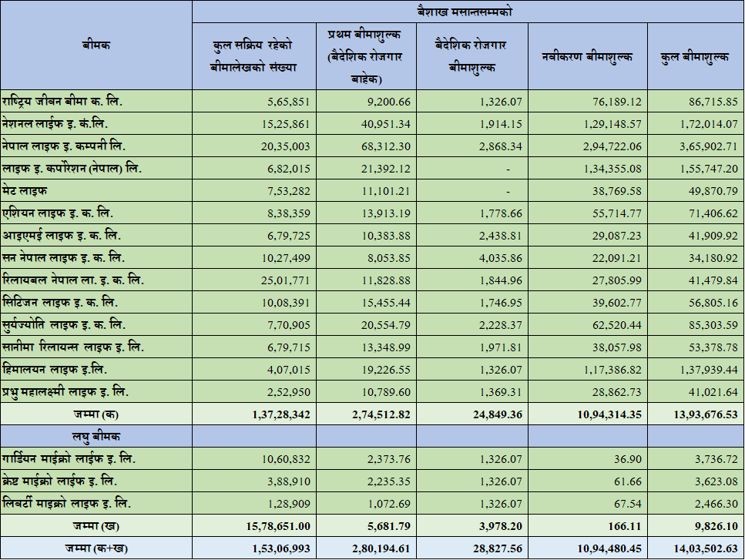
Task: Select the subtotal renewal premium 10,94,314.35
Action: (x=609, y=414)
